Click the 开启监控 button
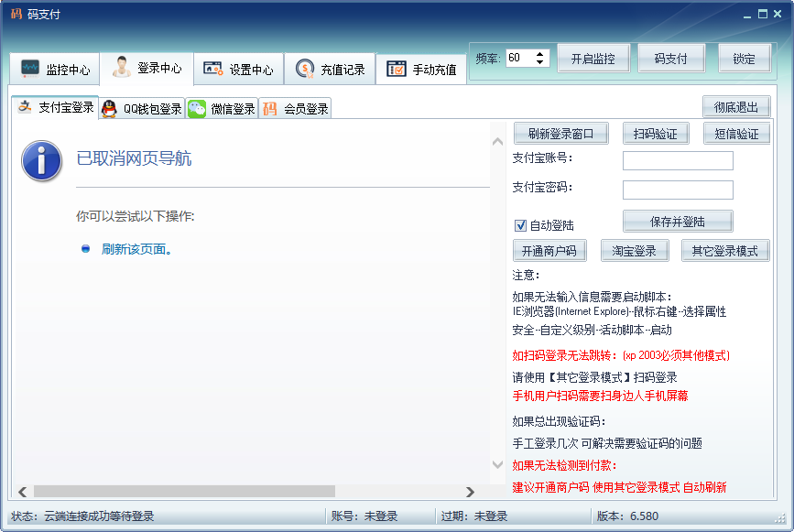This screenshot has width=794, height=532. coord(593,59)
